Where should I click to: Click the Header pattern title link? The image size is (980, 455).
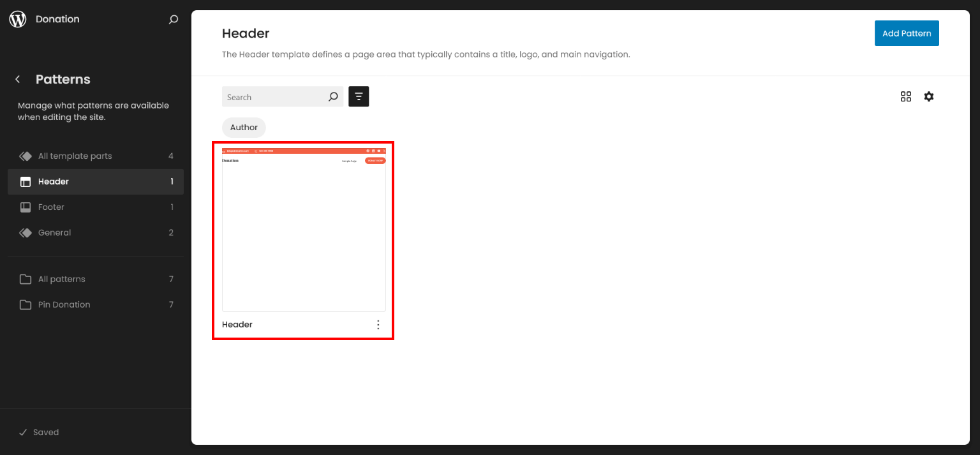click(x=237, y=325)
